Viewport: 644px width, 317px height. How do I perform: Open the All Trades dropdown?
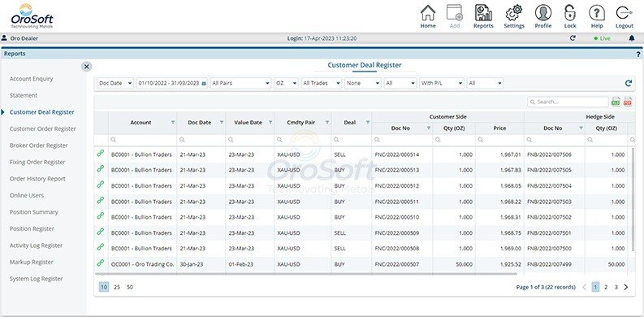click(x=321, y=83)
